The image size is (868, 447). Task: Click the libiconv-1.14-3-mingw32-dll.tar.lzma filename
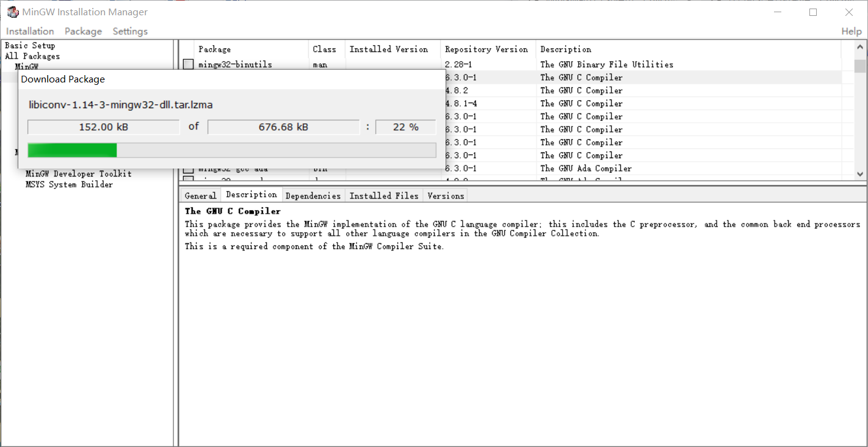(x=121, y=104)
